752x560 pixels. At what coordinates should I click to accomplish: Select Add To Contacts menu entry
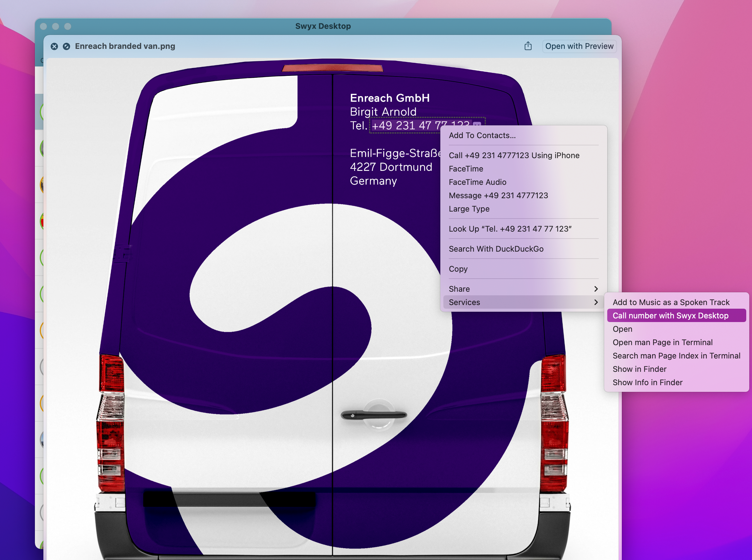click(482, 135)
